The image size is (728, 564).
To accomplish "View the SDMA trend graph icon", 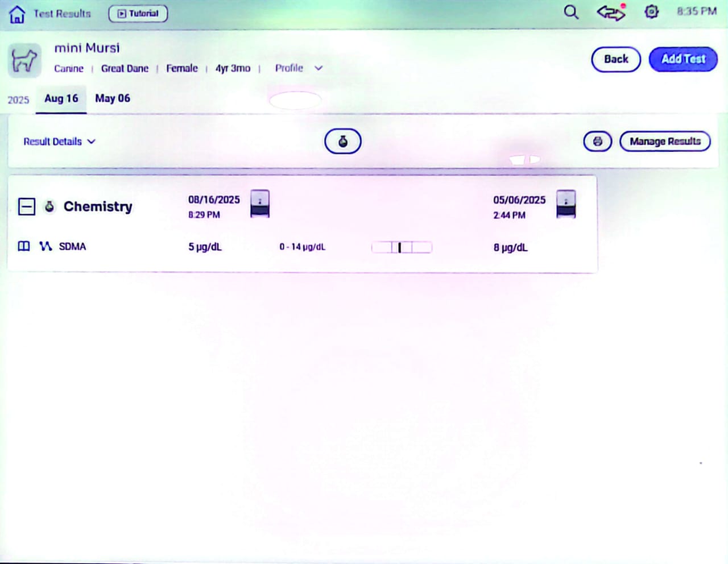I will [x=45, y=246].
